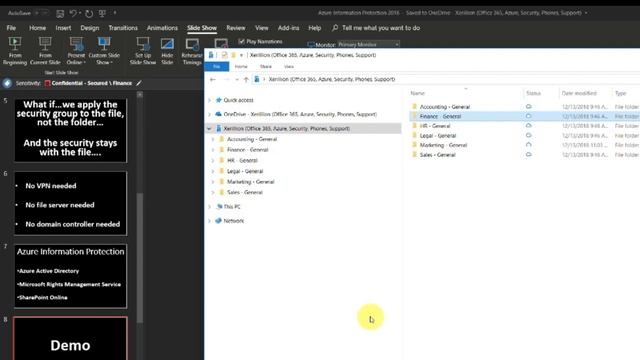
Task: Click the start-from-beginning quick access icon
Action: (102, 13)
